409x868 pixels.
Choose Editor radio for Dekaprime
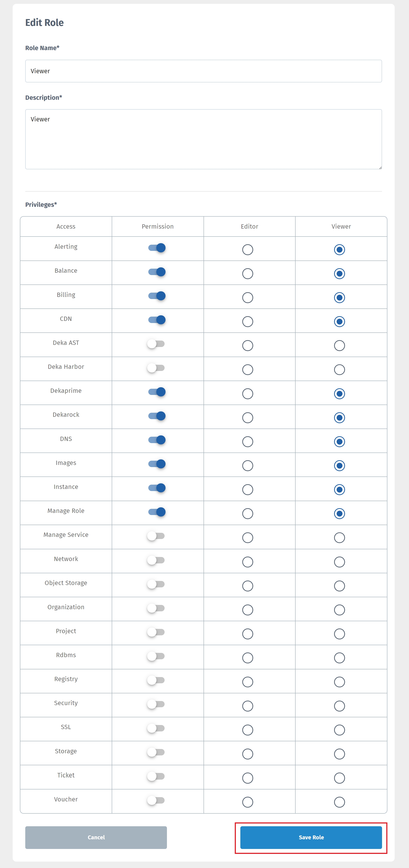[x=248, y=394]
